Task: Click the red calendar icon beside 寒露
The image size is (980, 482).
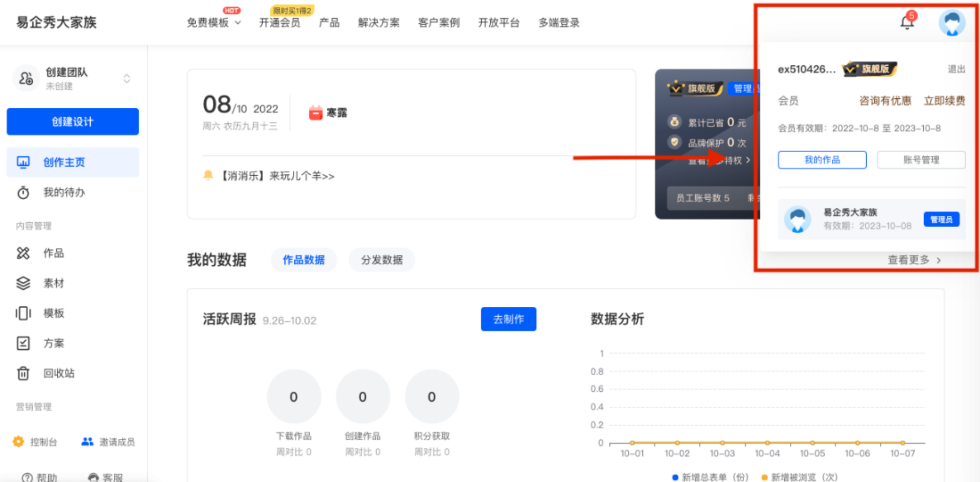Action: click(315, 113)
